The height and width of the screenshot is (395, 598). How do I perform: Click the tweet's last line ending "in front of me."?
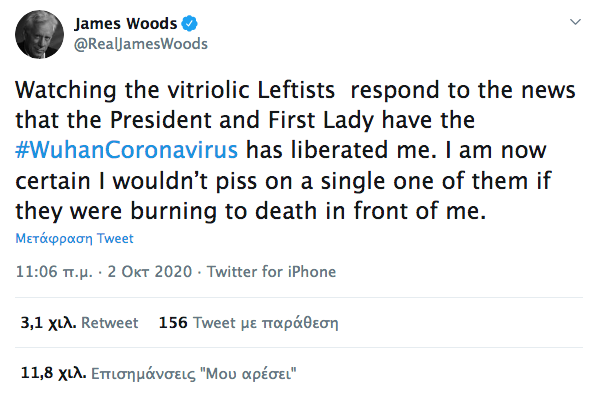(251, 211)
